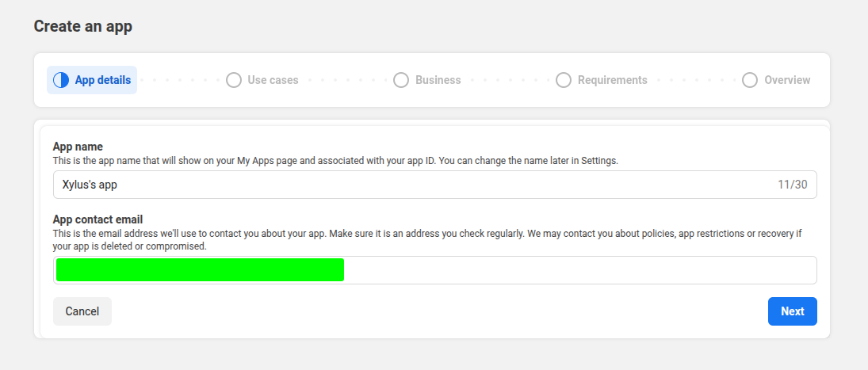The width and height of the screenshot is (868, 370).
Task: Click the Requirements step circle icon
Action: tap(564, 80)
